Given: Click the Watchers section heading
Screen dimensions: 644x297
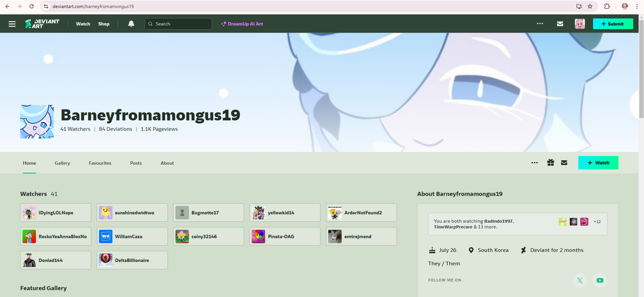Looking at the screenshot, I should 34,193.
